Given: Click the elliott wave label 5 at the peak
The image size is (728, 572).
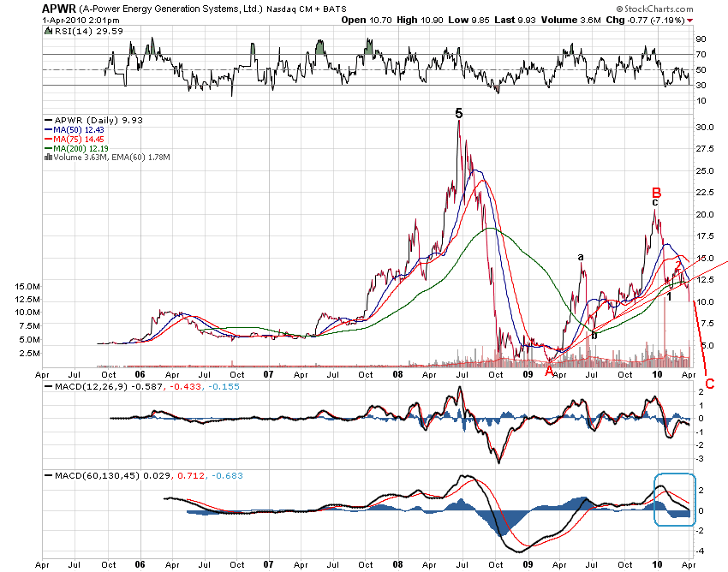Looking at the screenshot, I should click(459, 112).
